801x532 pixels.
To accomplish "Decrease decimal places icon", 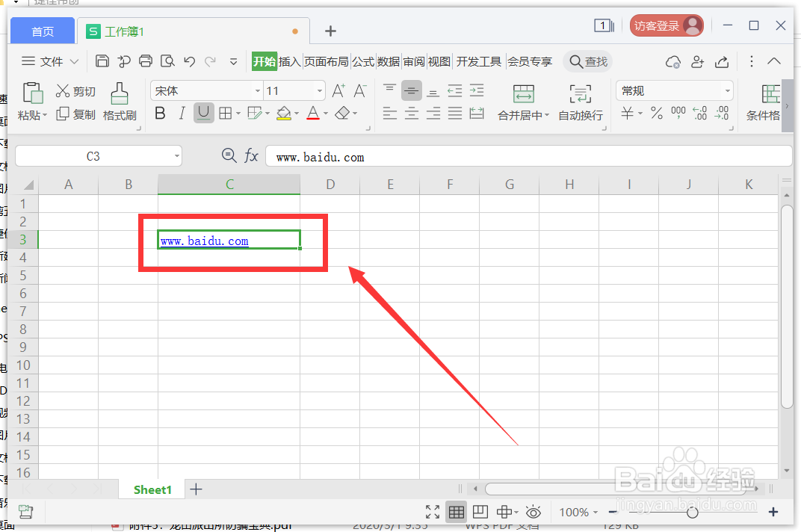I will [721, 113].
